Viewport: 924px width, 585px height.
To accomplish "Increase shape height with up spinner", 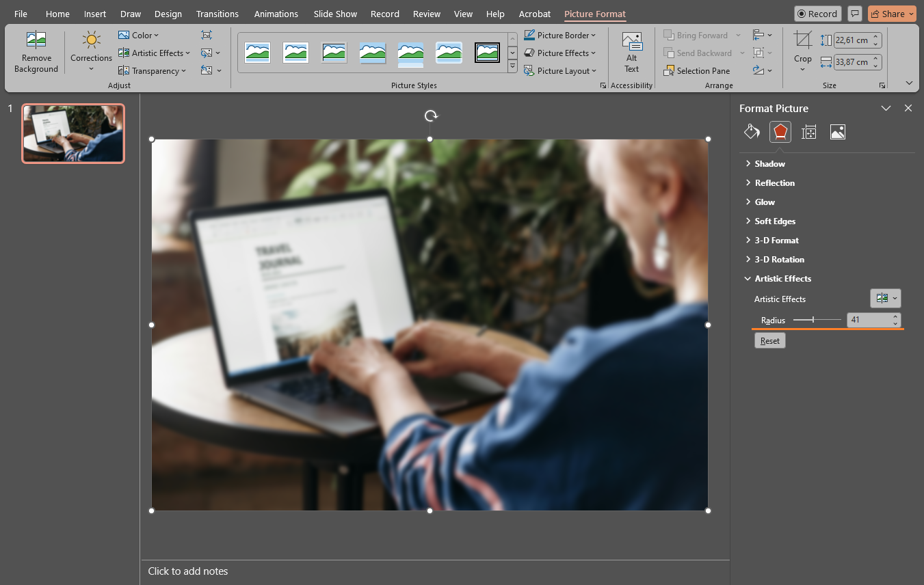I will point(876,37).
